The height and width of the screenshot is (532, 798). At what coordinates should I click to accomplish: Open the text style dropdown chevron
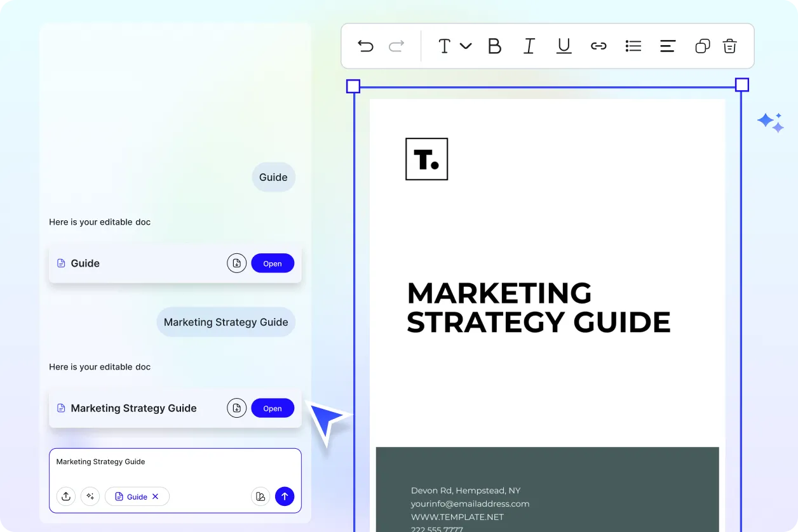[466, 46]
